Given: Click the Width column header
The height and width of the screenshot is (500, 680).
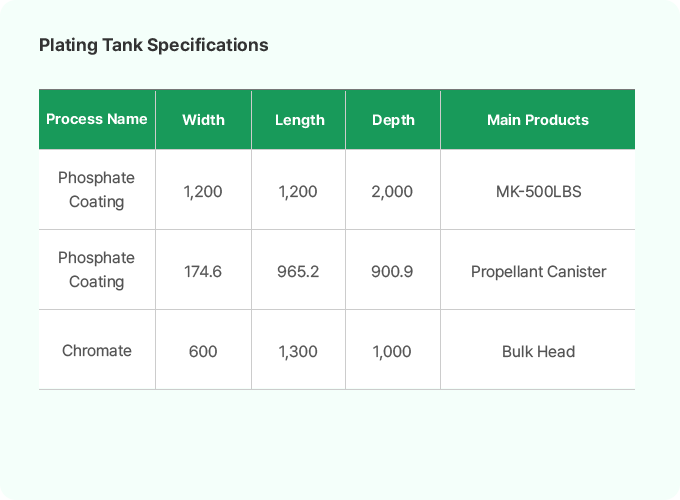Looking at the screenshot, I should point(203,120).
